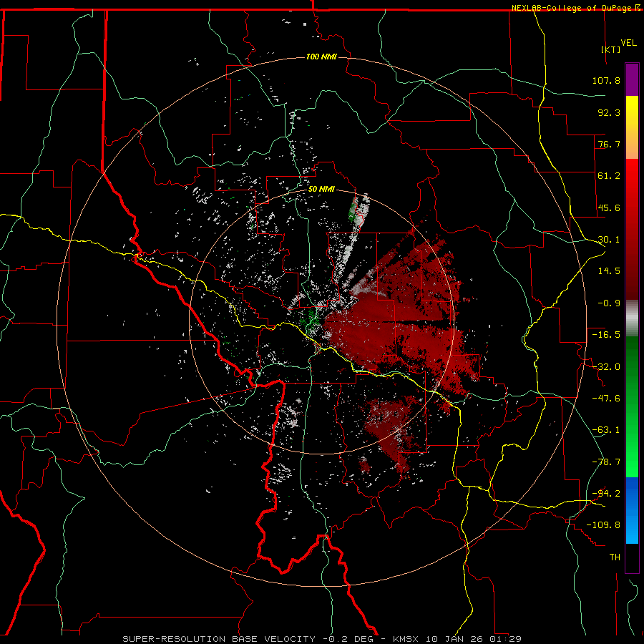This screenshot has height=644, width=644.
Task: Click the 92.3 velocity scale value
Action: (609, 112)
